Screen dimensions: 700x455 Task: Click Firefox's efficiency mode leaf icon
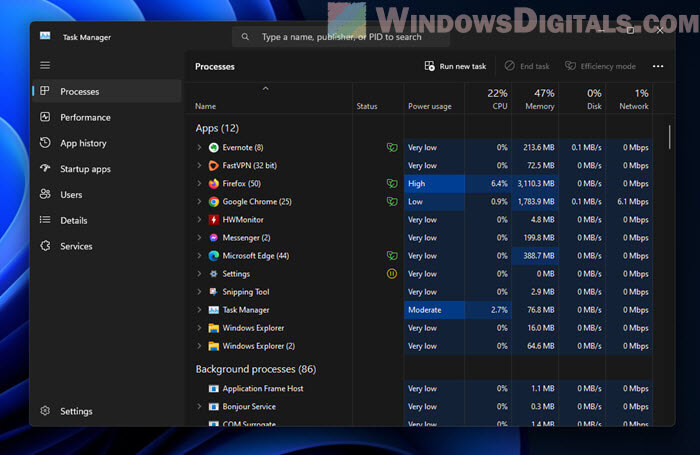392,184
